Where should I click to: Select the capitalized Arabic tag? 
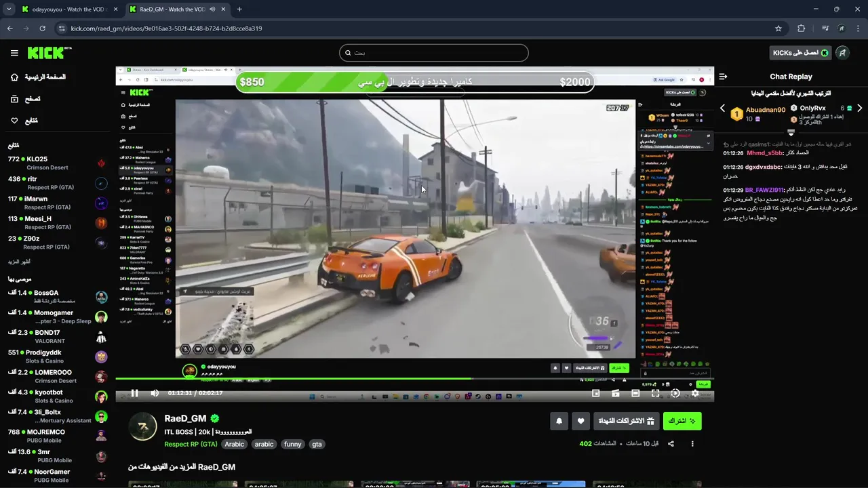tap(235, 445)
